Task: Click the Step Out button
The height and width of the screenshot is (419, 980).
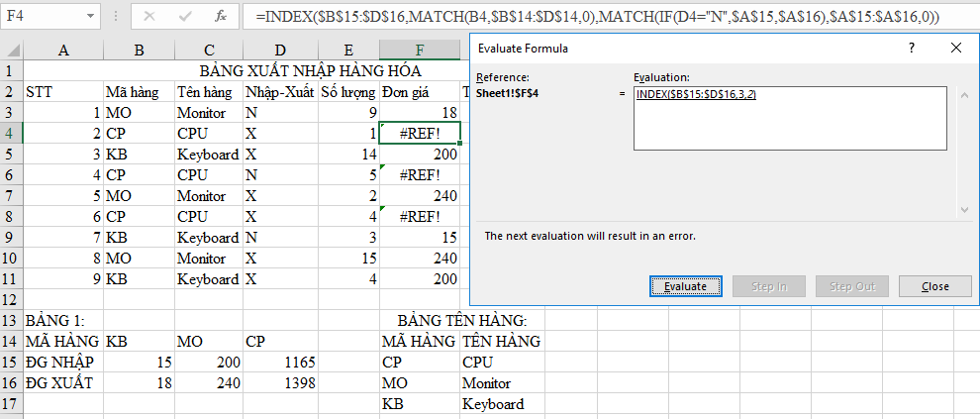Action: (852, 286)
